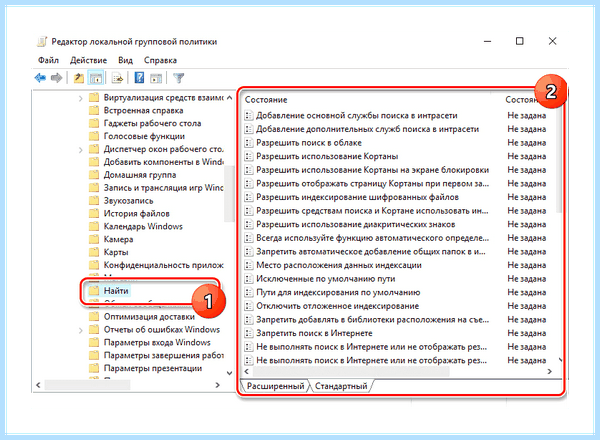
Task: Go up one level folder icon
Action: 79,78
